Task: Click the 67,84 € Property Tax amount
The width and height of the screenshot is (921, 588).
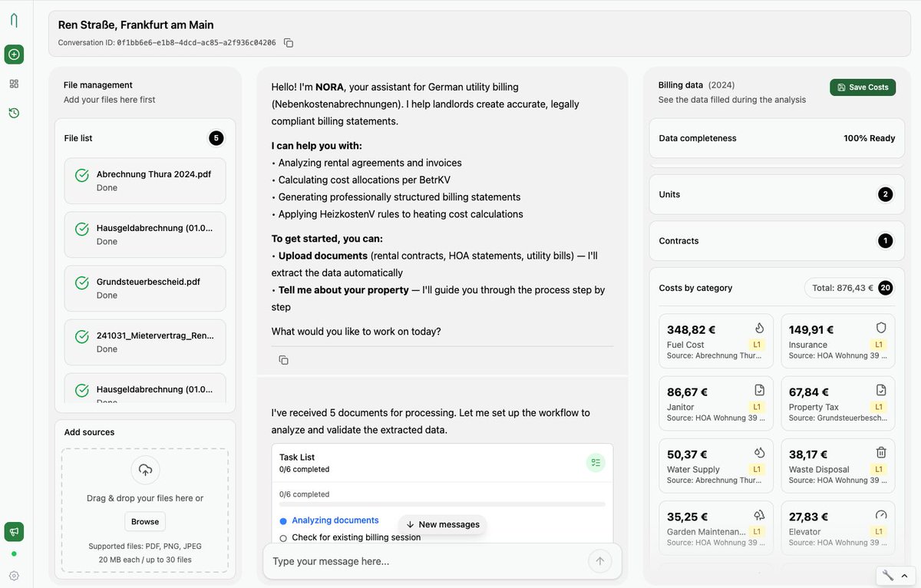Action: coord(808,391)
